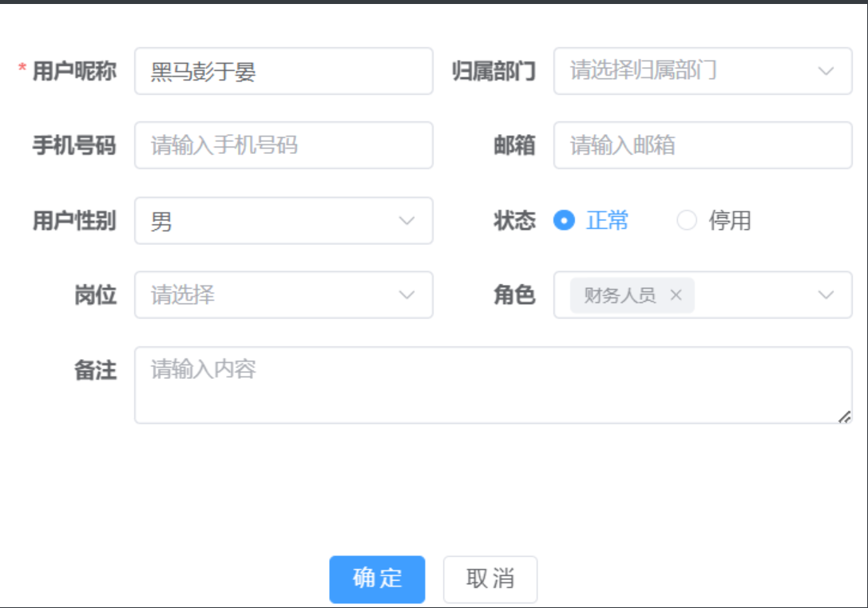868x608 pixels.
Task: Open the 用户性别 dropdown arrow
Action: point(407,221)
